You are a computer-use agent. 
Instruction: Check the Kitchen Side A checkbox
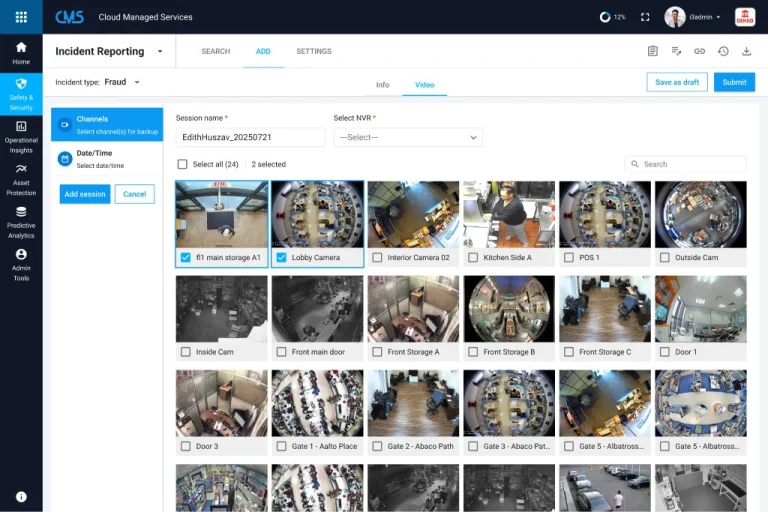tap(473, 257)
